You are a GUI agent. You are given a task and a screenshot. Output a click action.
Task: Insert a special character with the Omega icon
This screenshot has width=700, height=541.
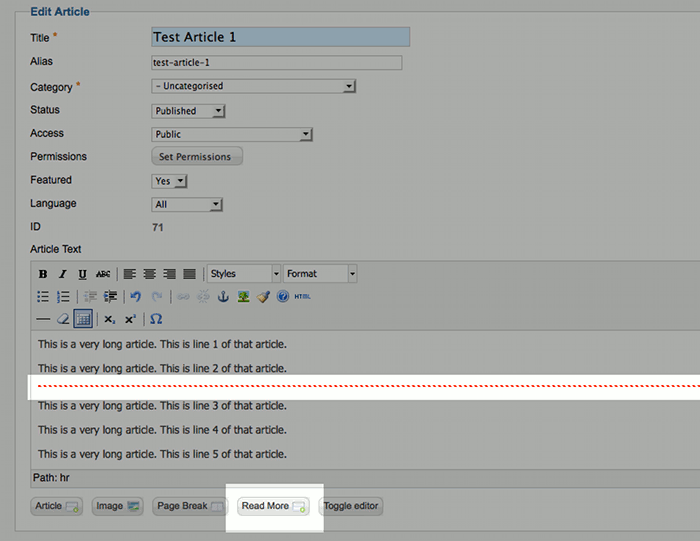[156, 319]
